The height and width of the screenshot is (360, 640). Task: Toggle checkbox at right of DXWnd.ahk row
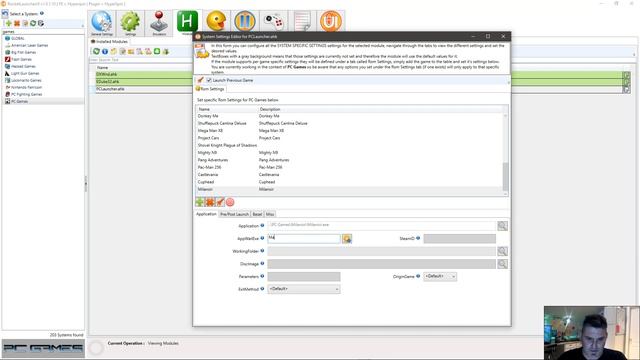click(x=626, y=75)
